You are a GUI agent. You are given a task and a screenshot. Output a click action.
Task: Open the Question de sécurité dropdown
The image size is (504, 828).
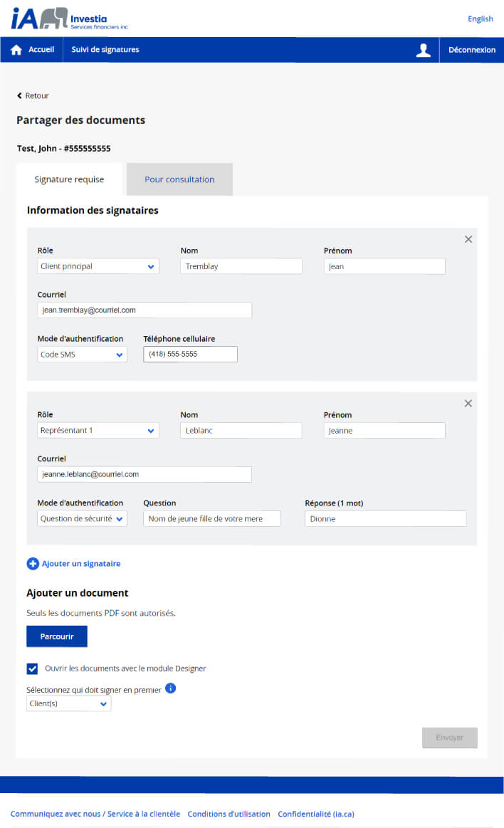point(82,518)
